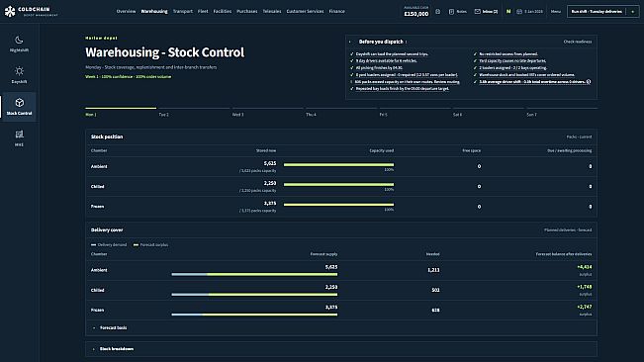
Task: Click the Week 1 confidence summary line
Action: [x=129, y=77]
